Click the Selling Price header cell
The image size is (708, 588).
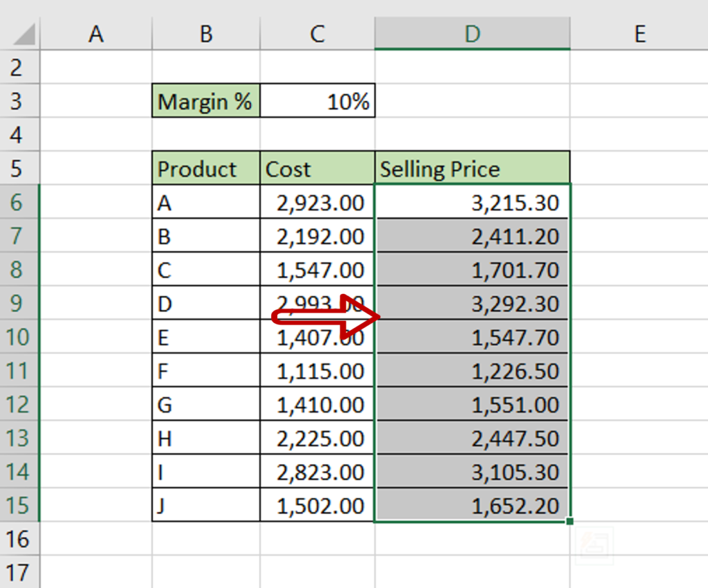(x=472, y=168)
